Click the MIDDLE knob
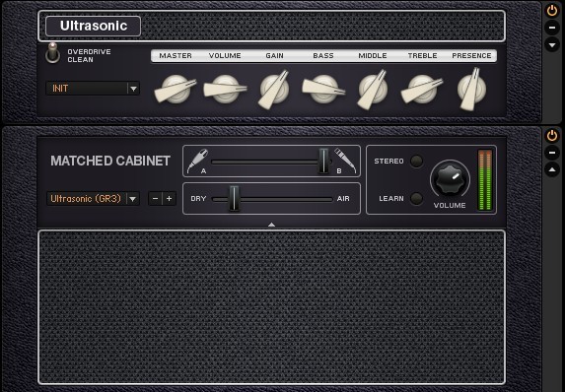Viewport: 565px width, 392px height. coord(373,90)
